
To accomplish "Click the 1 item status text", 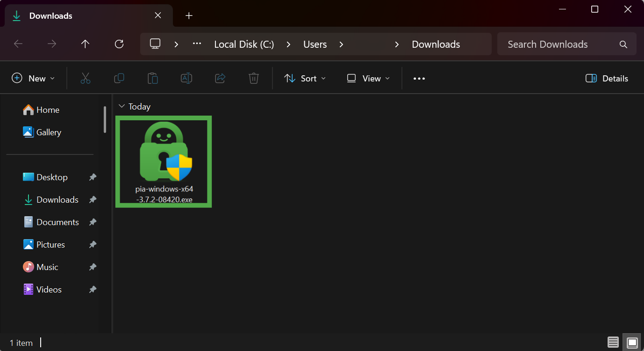I will click(x=21, y=343).
